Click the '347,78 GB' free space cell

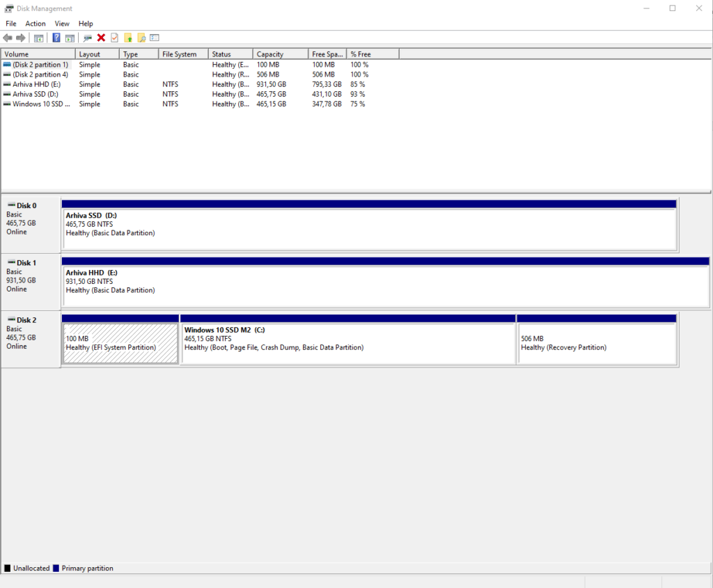pos(327,104)
